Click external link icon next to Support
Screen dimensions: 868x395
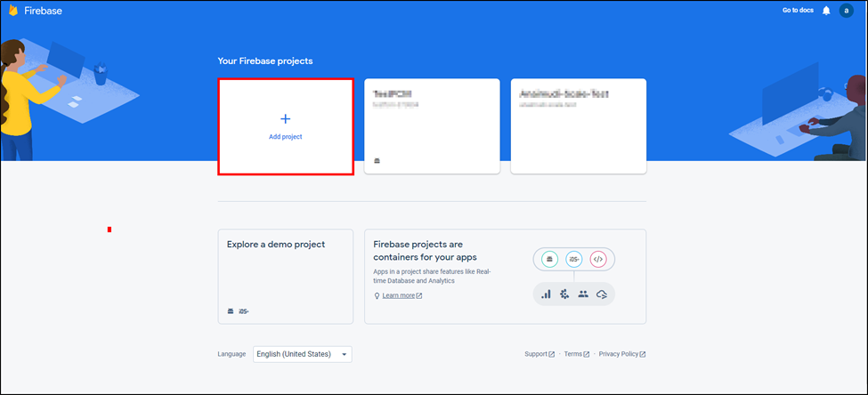551,354
